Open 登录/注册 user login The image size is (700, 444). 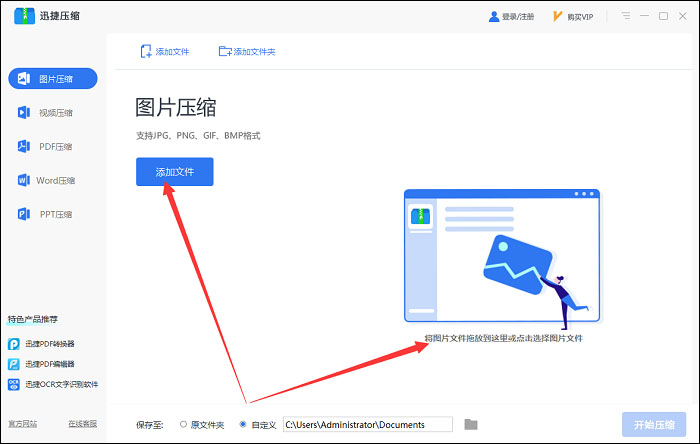pos(511,17)
